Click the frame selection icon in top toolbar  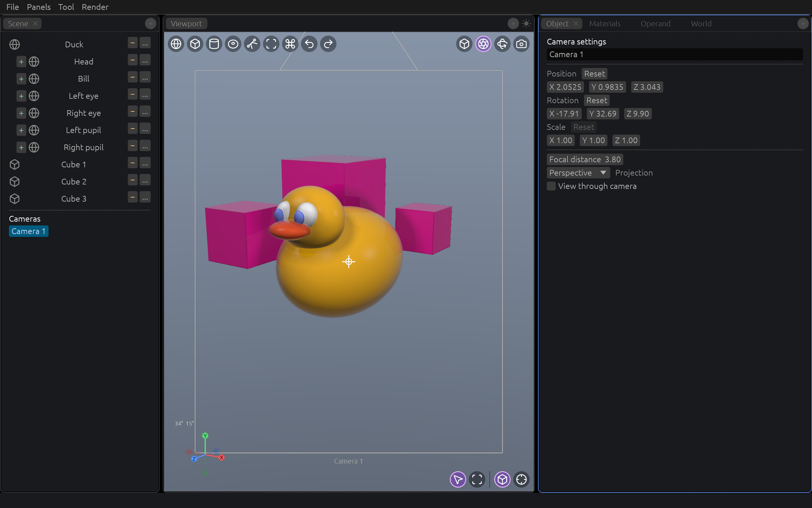(x=271, y=44)
